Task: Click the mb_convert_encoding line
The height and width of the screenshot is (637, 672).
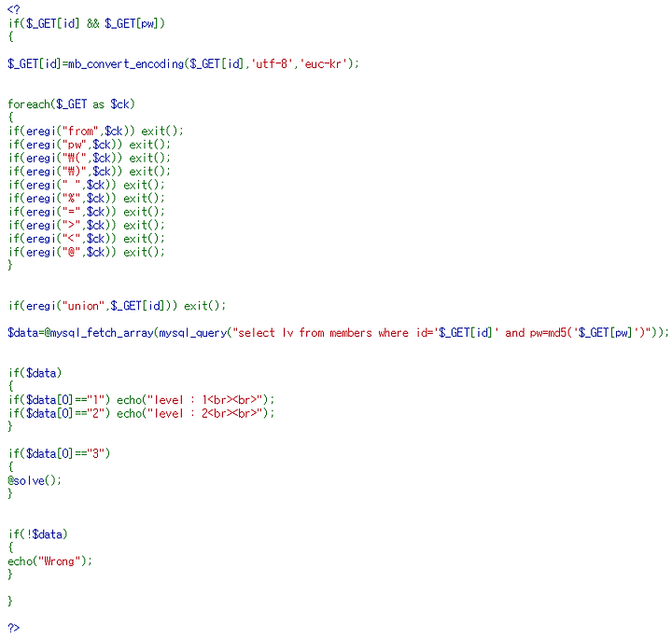Action: coord(184,63)
